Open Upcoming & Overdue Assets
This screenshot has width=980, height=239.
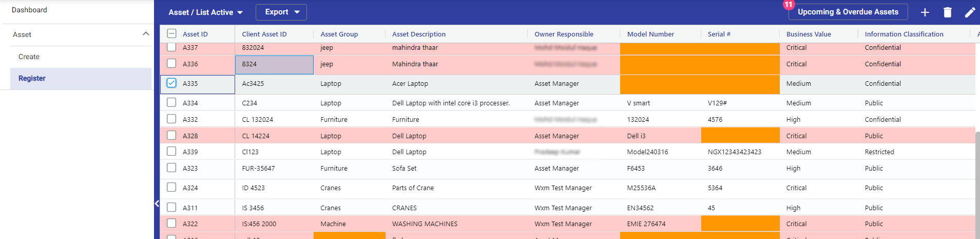point(848,12)
